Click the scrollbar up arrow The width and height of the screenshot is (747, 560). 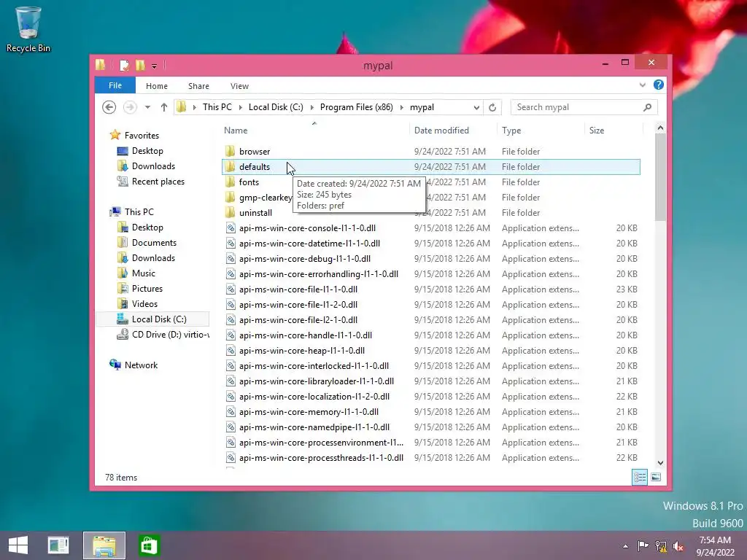click(660, 128)
